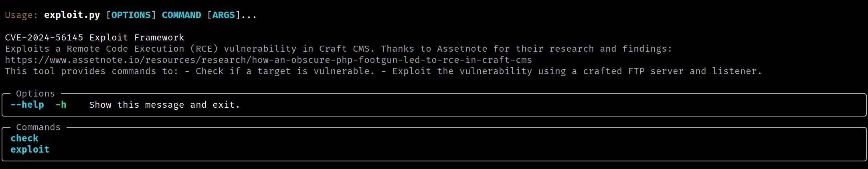The width and height of the screenshot is (868, 169).
Task: Click the --help option flag
Action: [27, 105]
